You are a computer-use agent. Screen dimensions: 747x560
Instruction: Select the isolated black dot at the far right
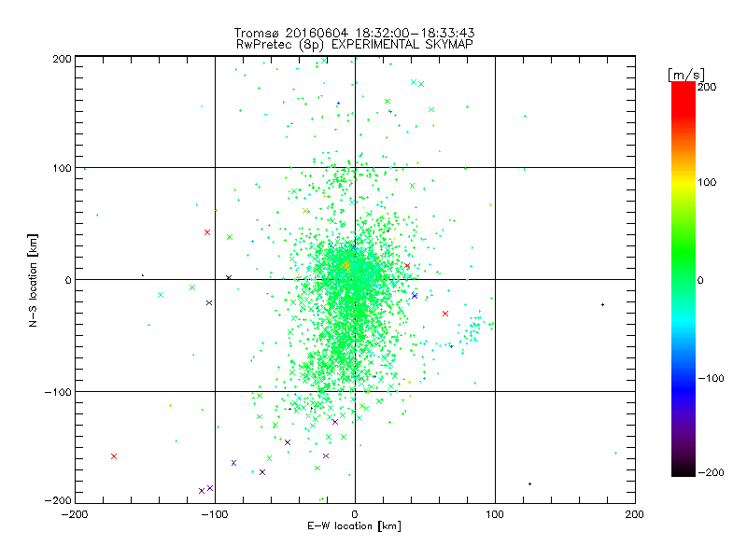coord(602,305)
